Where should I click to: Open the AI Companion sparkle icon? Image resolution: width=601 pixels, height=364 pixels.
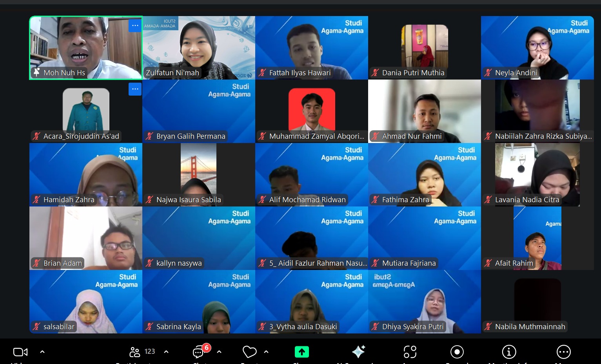click(358, 352)
